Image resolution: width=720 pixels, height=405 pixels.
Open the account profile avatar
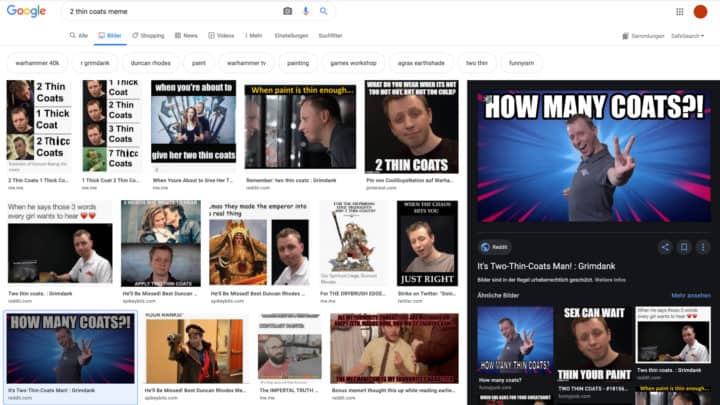tap(700, 11)
